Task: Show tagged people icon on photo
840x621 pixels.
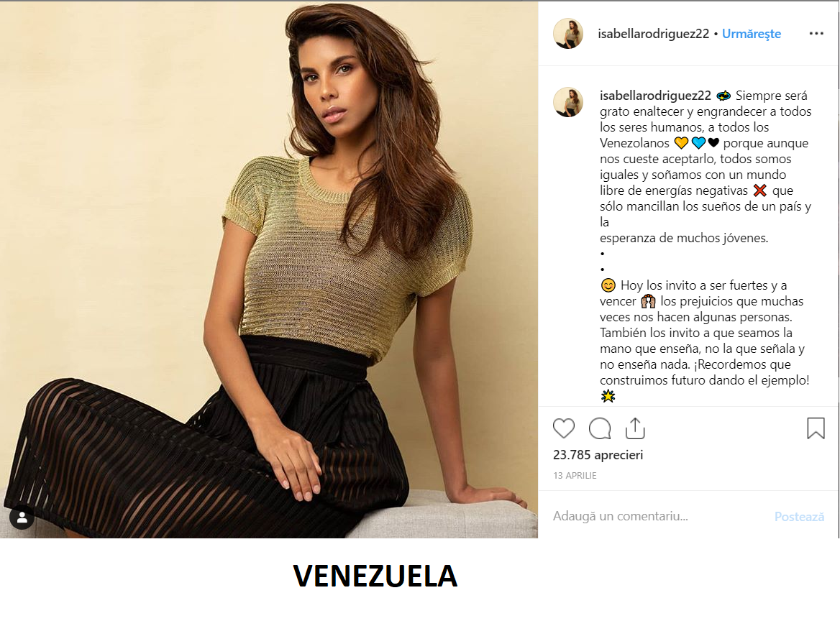Action: pyautogui.click(x=22, y=517)
